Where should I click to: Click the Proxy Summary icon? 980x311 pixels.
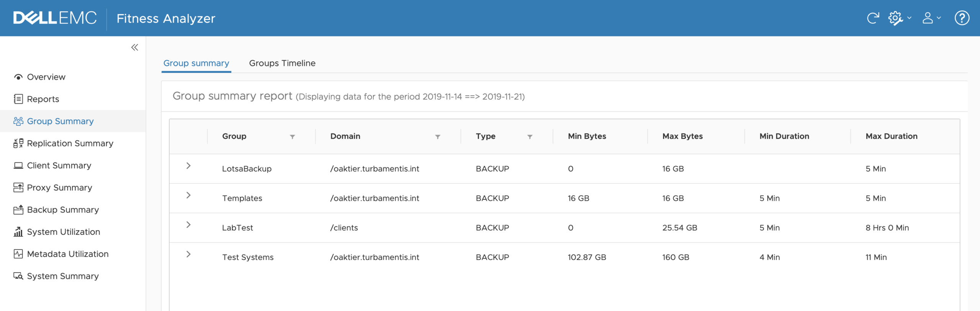click(18, 188)
